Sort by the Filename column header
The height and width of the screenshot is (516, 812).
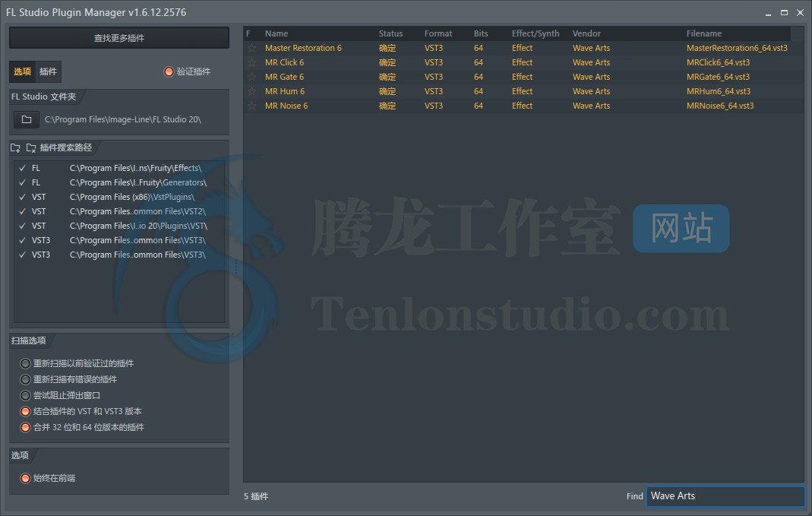point(704,33)
